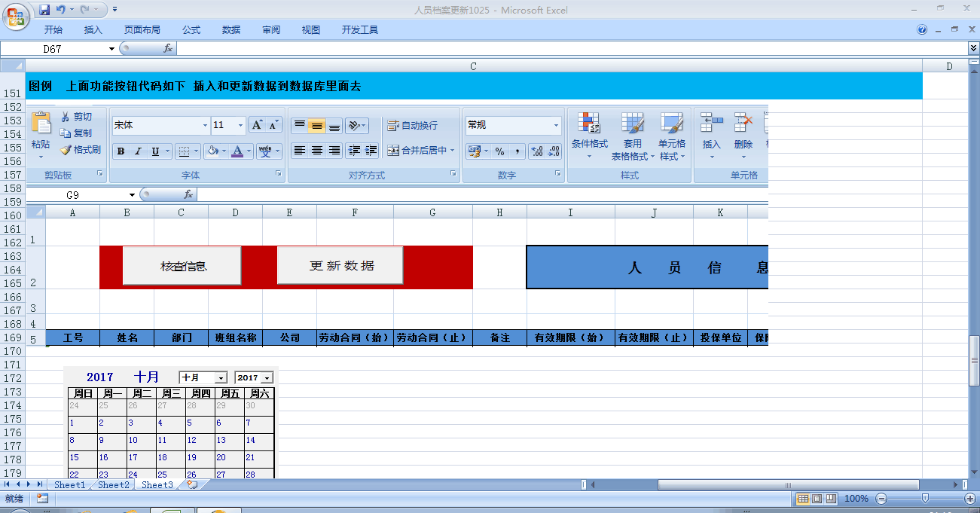Click the fx Insert Function button
Image resolution: width=980 pixels, height=513 pixels.
click(x=169, y=48)
